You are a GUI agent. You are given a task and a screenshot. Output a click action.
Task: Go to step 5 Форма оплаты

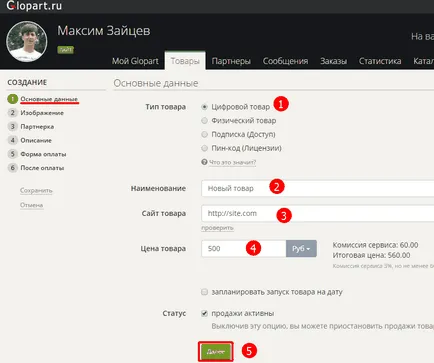coord(43,154)
